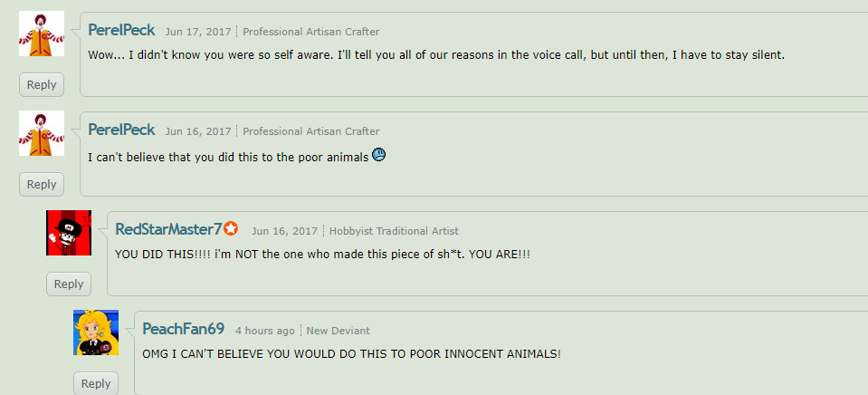Reply to RedStarMaster7's comment

[69, 284]
